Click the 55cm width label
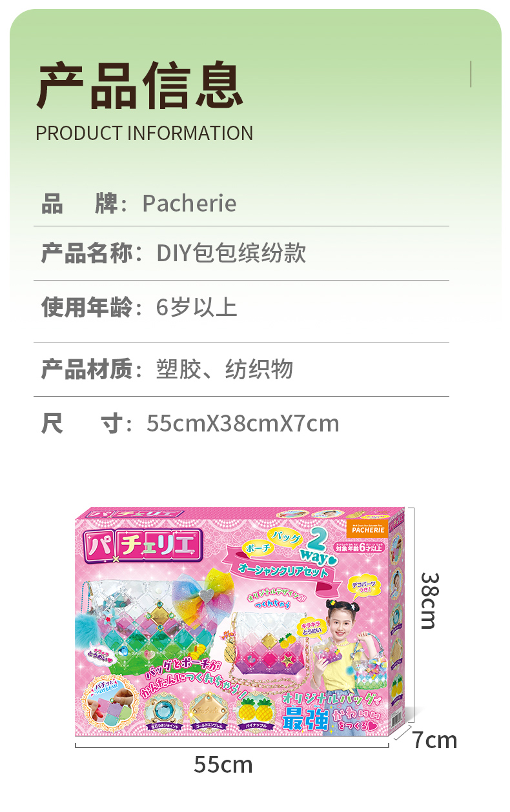 pyautogui.click(x=223, y=764)
